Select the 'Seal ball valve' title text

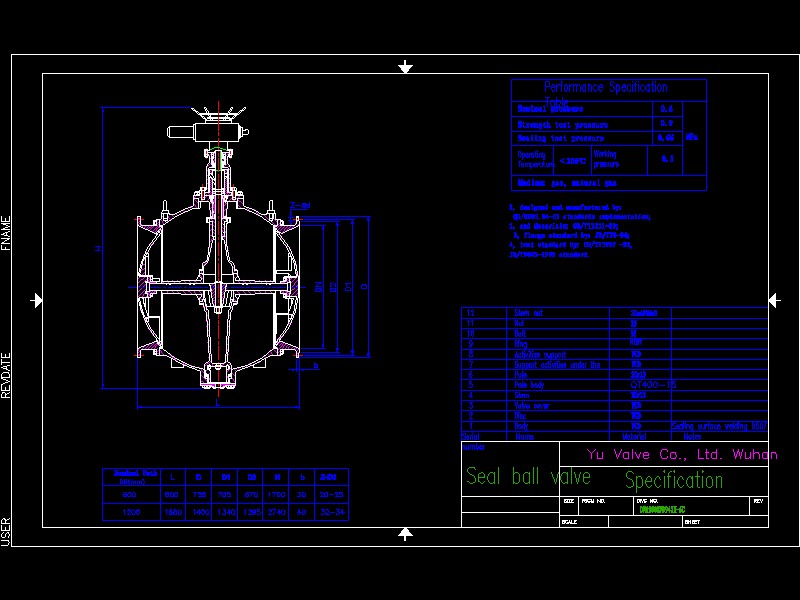[528, 477]
